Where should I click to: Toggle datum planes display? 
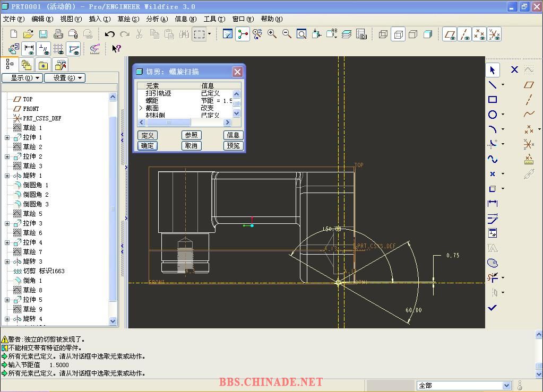pyautogui.click(x=450, y=34)
